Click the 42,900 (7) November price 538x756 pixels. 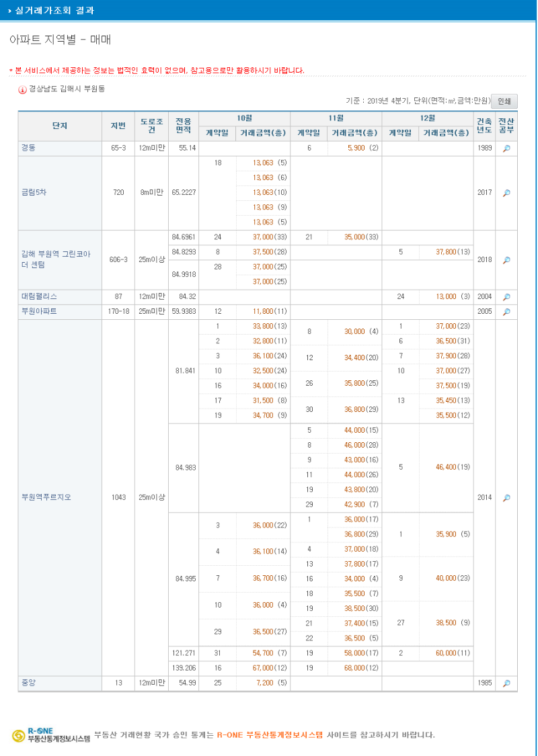361,504
